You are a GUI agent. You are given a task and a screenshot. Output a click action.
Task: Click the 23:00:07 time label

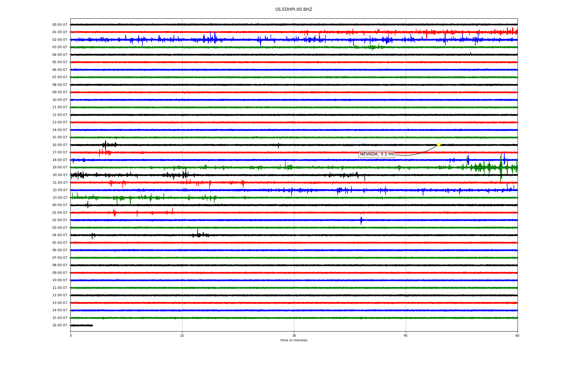pyautogui.click(x=60, y=197)
